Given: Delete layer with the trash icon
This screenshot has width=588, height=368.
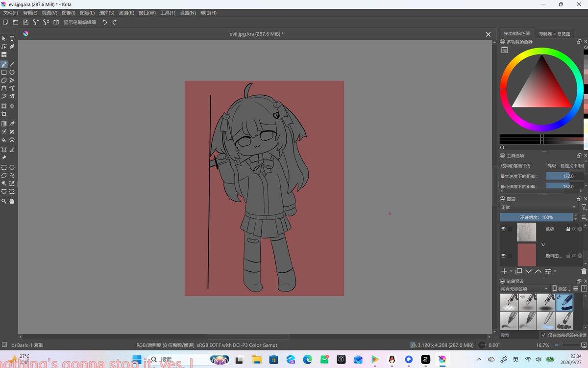Looking at the screenshot, I should (584, 271).
